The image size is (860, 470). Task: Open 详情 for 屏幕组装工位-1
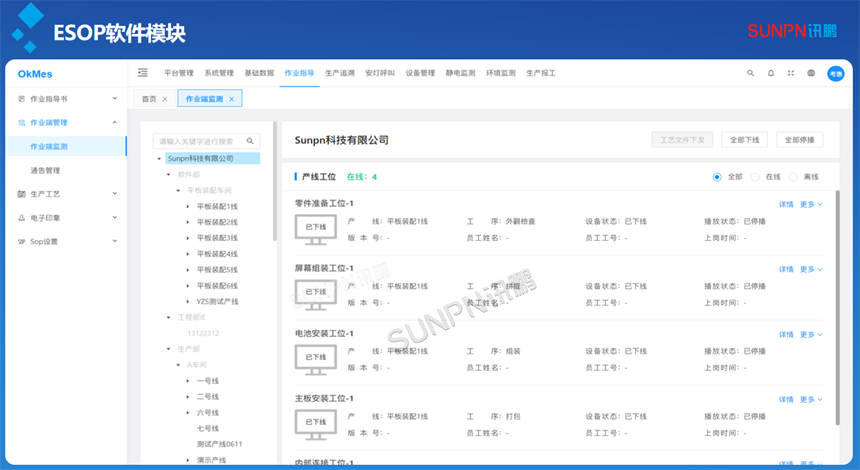[x=786, y=269]
